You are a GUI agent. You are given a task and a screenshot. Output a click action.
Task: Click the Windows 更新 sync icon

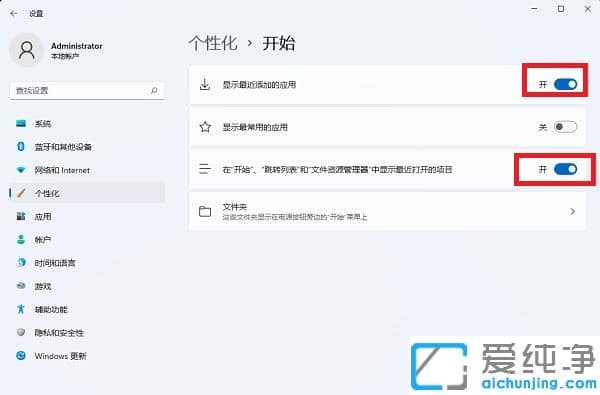tap(21, 356)
